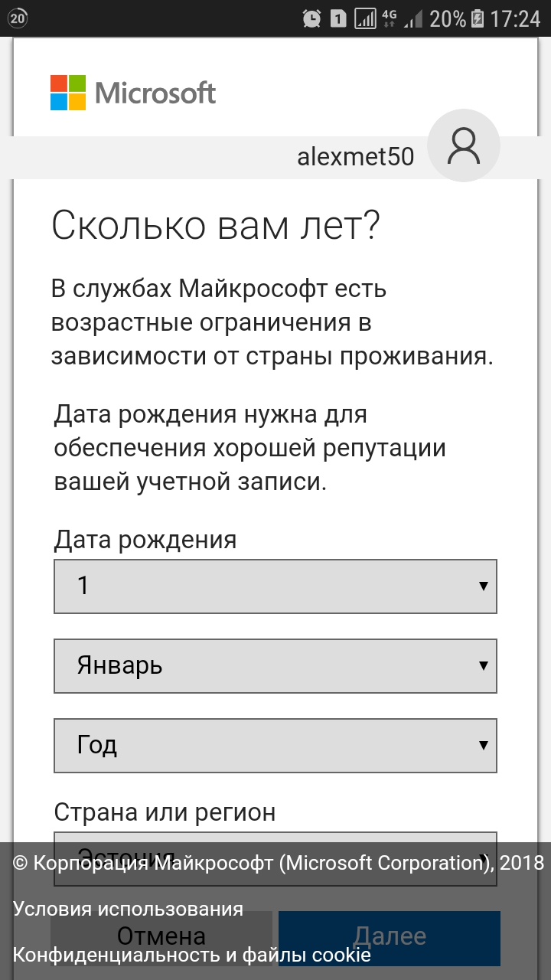Tap the Microsoft wordmark text
The image size is (551, 980).
click(x=155, y=93)
